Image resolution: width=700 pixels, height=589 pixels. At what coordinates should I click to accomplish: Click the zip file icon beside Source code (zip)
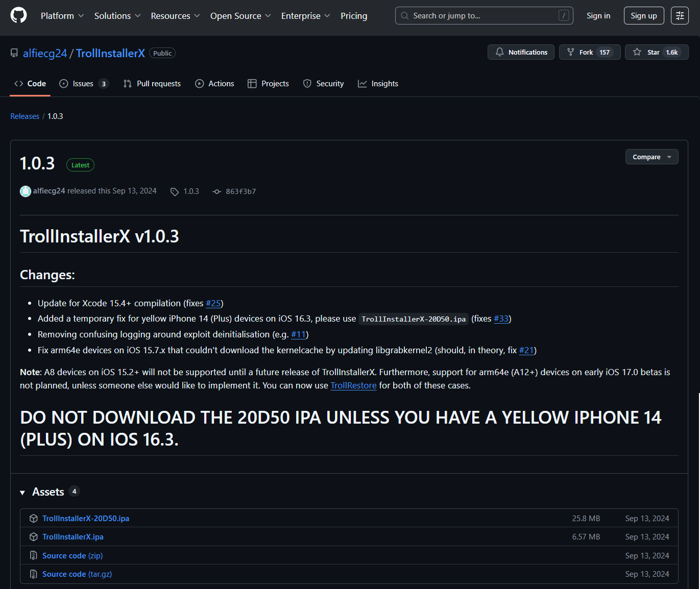(34, 555)
